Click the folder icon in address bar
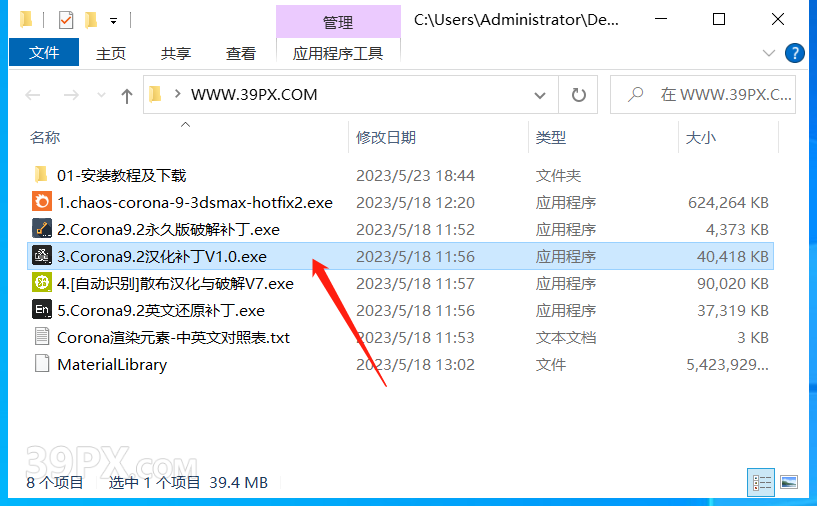The height and width of the screenshot is (506, 817). click(x=155, y=94)
